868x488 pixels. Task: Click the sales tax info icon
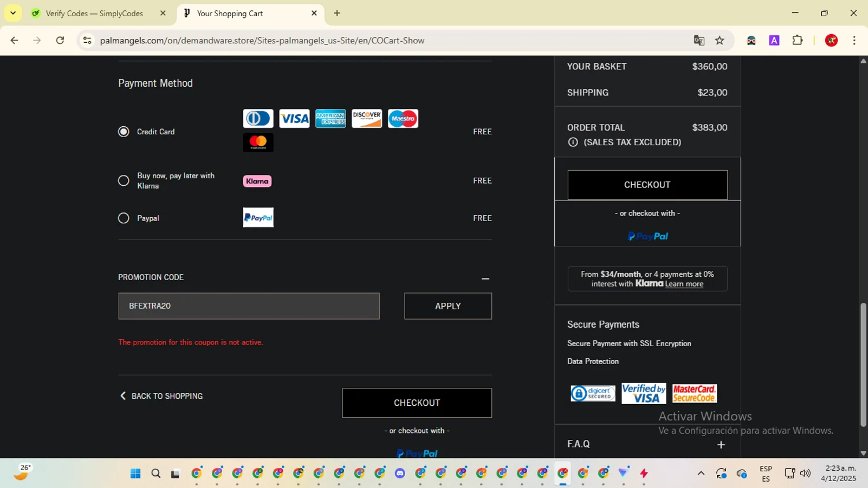pyautogui.click(x=573, y=142)
